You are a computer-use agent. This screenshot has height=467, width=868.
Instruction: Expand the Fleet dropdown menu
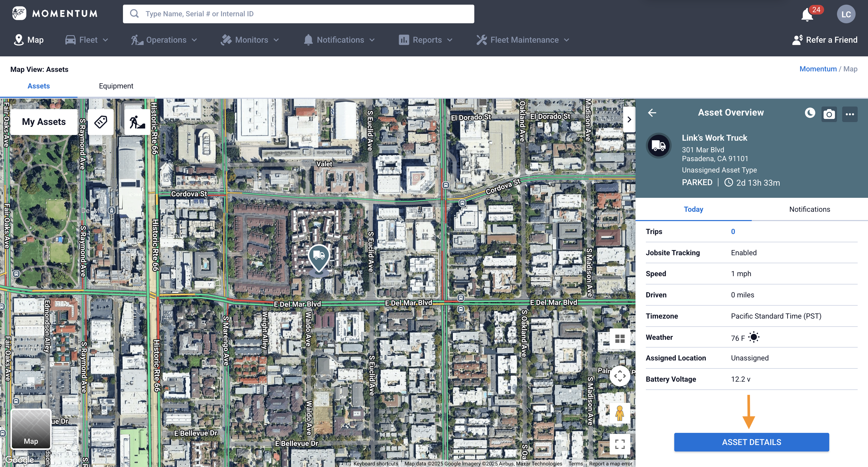coord(87,40)
